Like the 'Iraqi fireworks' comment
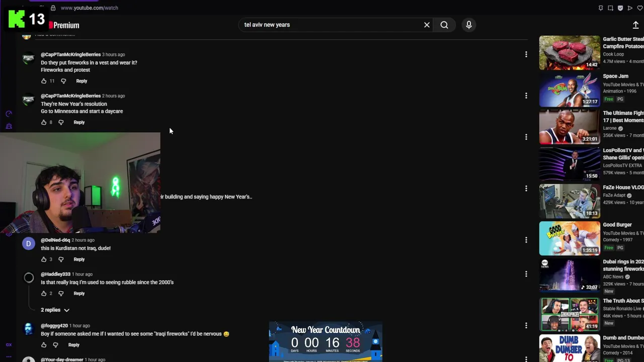Screen dimensions: 644x362 [x=44, y=345]
